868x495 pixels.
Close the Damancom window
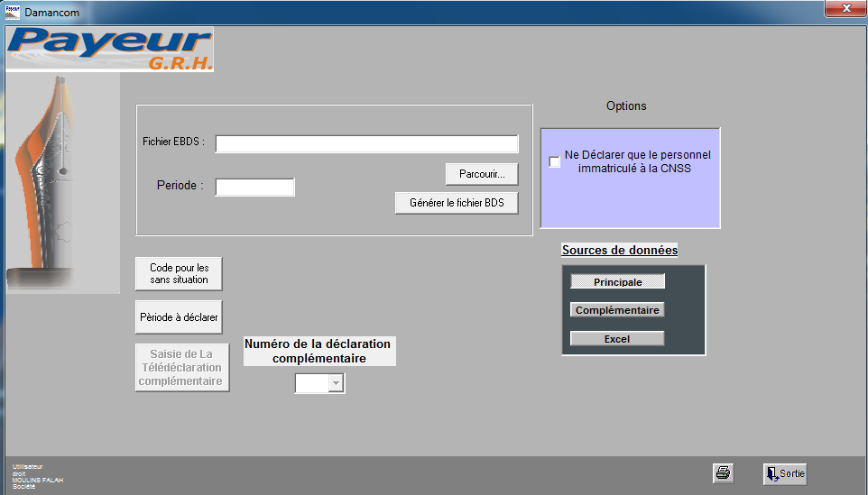845,8
